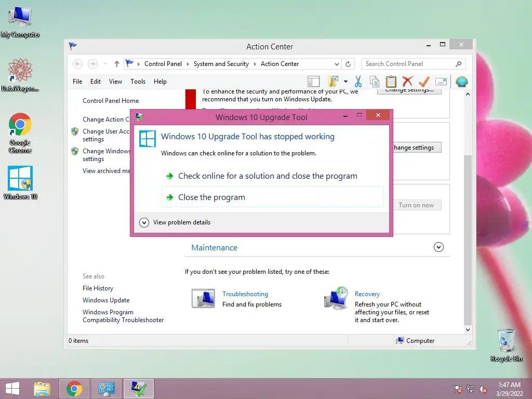Open recent locations dropdown arrow
The height and width of the screenshot is (399, 532).
click(x=105, y=64)
